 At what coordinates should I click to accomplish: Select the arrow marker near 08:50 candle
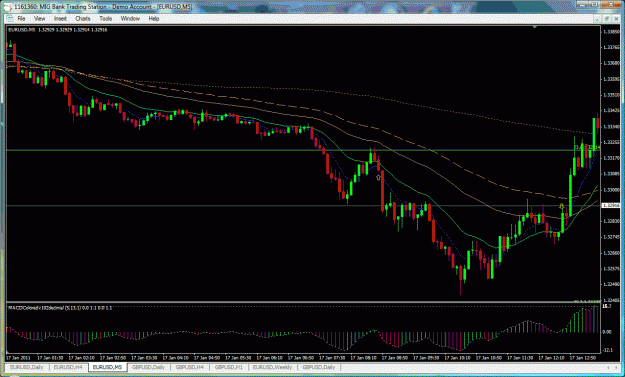378,177
